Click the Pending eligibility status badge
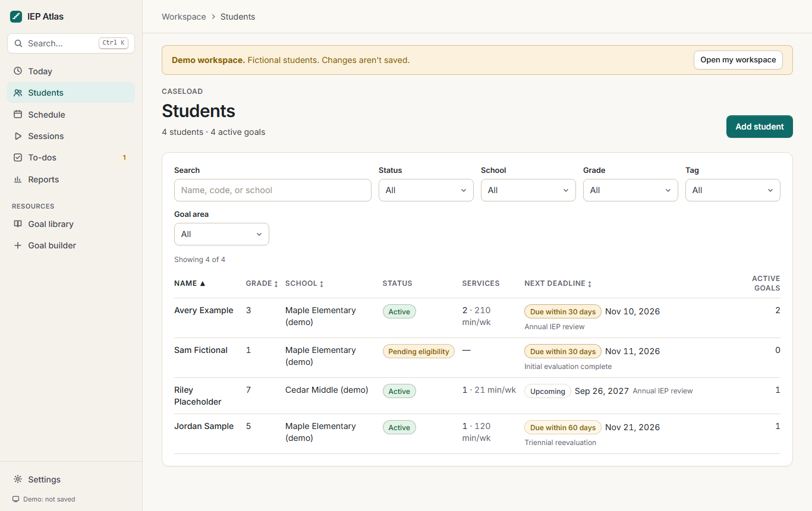This screenshot has width=812, height=511. tap(418, 351)
